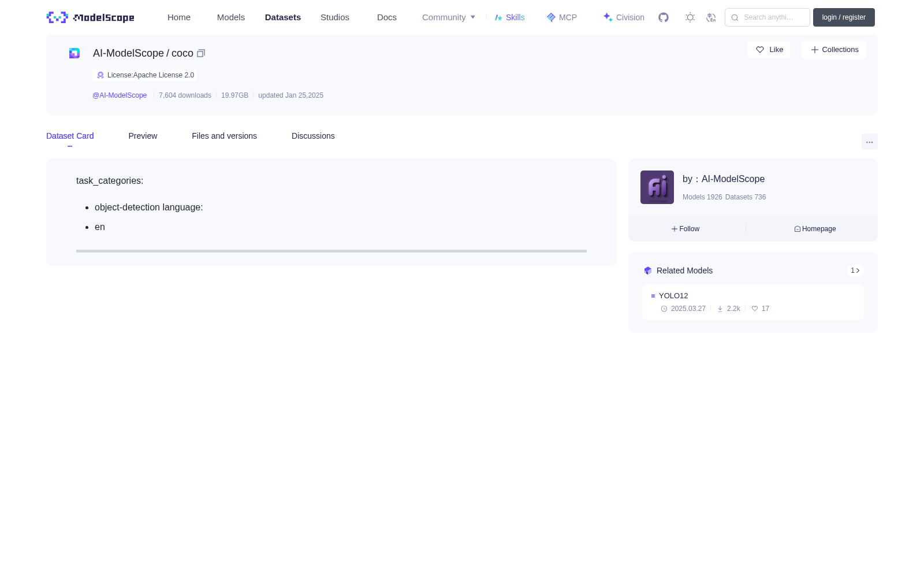Open the Models nav item

pos(231,17)
